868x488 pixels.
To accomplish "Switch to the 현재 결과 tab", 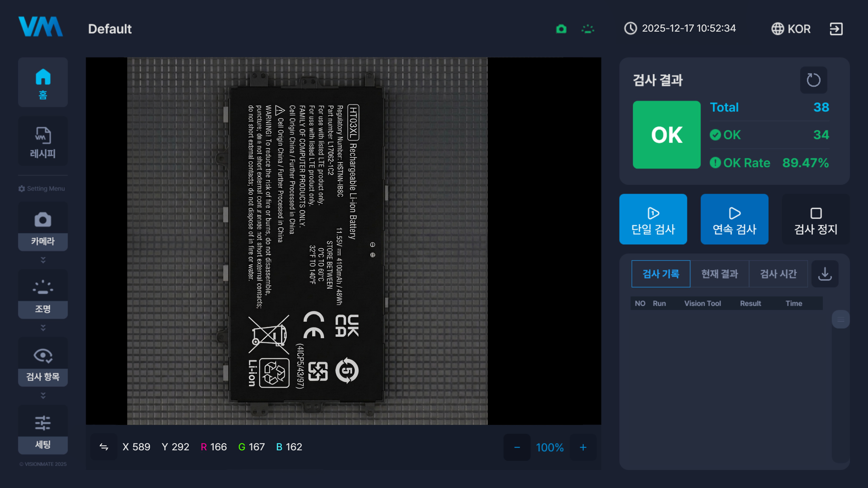I will point(719,274).
